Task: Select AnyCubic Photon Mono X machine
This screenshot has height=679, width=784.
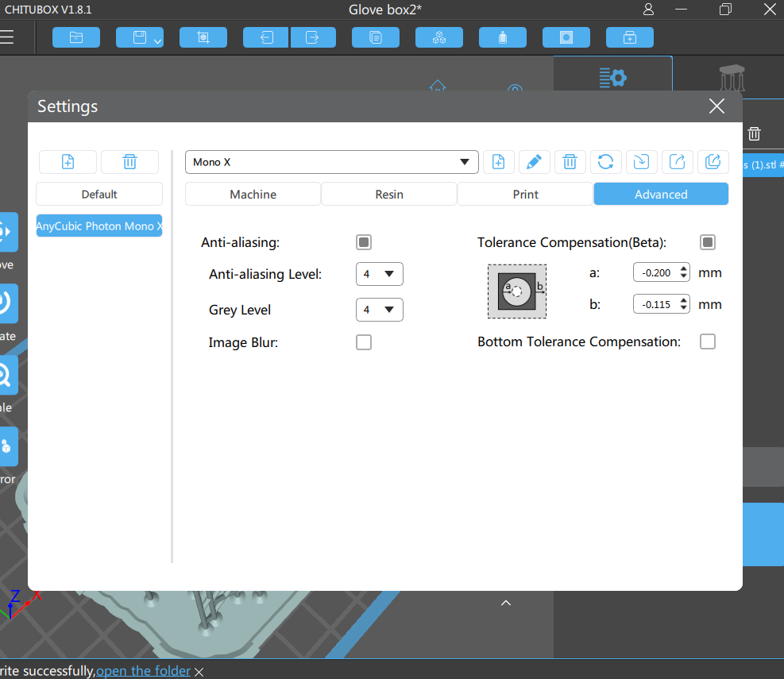Action: (99, 226)
